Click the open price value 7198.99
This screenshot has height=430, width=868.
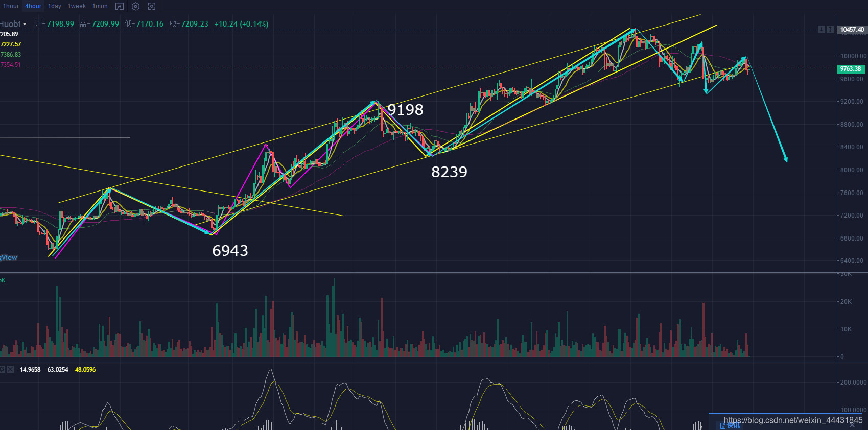[x=60, y=24]
